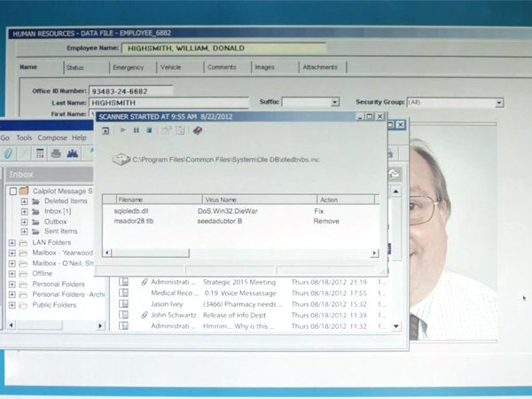Screen dimensions: 532x399
Task: Sort by the Virus Name column header
Action: point(260,199)
